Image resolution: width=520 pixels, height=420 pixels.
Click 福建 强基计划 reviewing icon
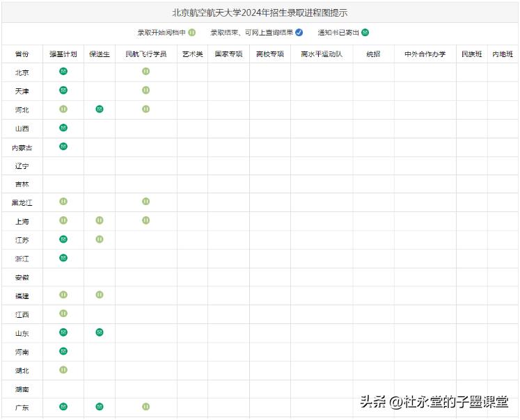pyautogui.click(x=63, y=295)
